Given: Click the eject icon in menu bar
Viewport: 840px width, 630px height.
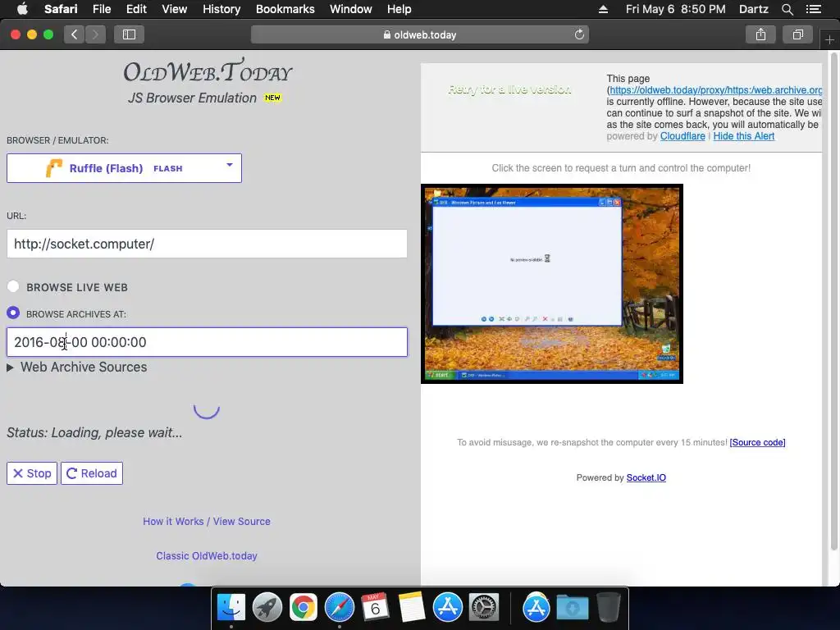Looking at the screenshot, I should click(x=603, y=9).
